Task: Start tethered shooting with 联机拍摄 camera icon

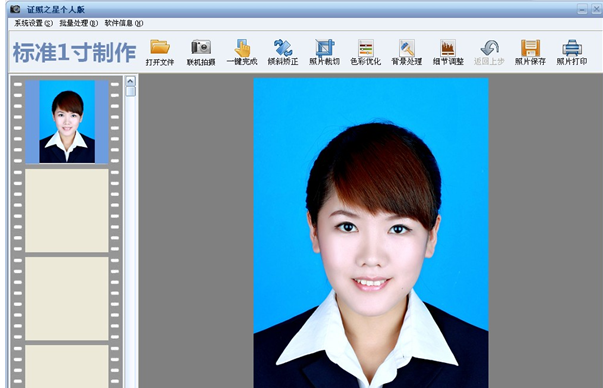Action: tap(201, 52)
